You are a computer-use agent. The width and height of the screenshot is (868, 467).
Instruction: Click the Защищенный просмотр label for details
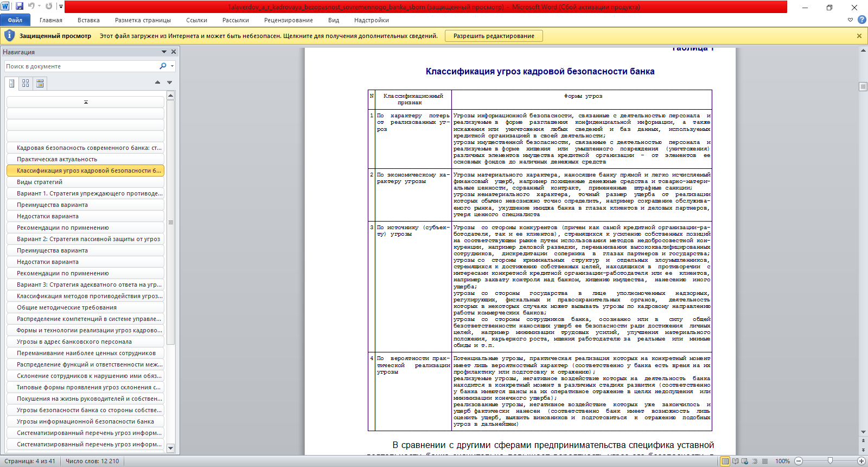[55, 36]
